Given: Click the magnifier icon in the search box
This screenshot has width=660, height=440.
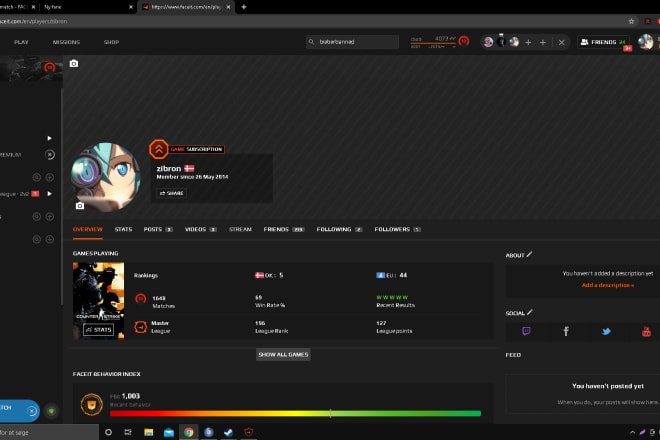Looking at the screenshot, I should tap(311, 42).
